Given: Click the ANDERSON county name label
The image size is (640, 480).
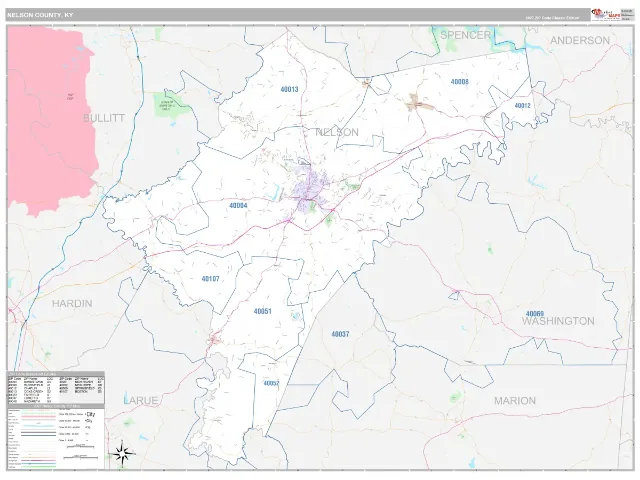Looking at the screenshot, I should coord(580,40).
